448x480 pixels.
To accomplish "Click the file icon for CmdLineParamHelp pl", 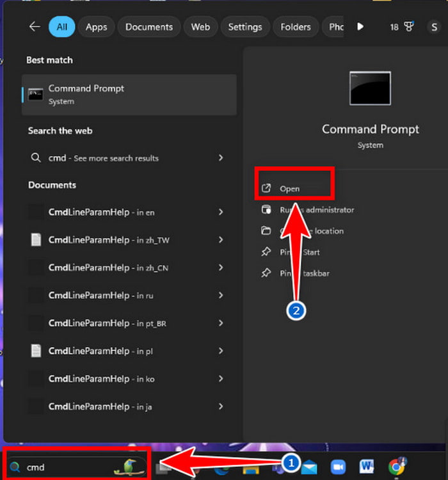I will 36,351.
